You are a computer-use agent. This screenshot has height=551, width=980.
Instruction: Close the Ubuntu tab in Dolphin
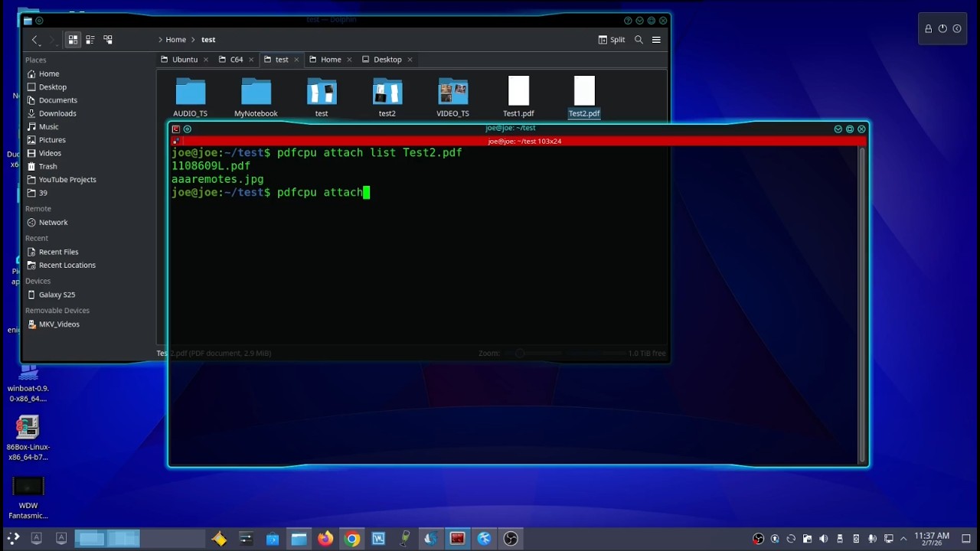click(x=205, y=60)
